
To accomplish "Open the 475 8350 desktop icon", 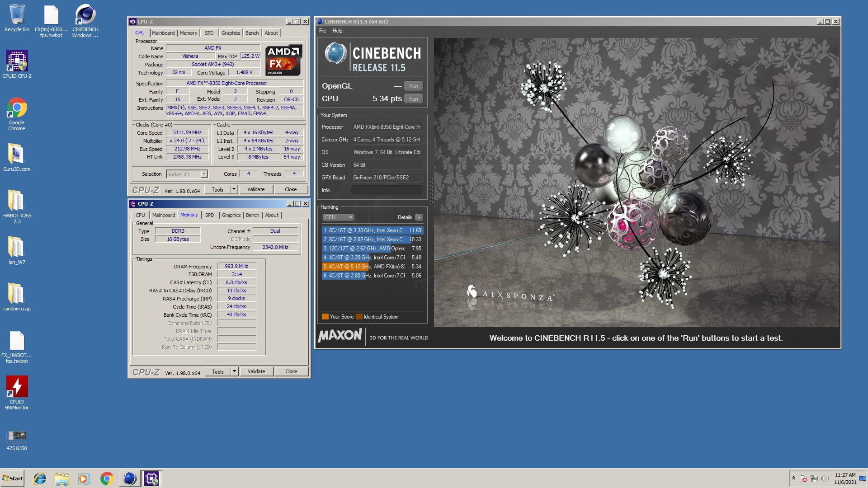I will pos(17,440).
